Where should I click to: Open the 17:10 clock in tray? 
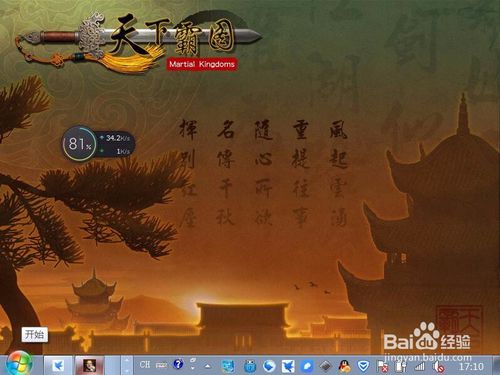pos(471,367)
